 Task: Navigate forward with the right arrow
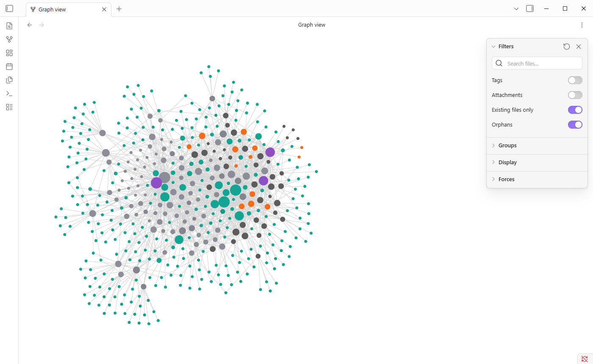coord(42,25)
